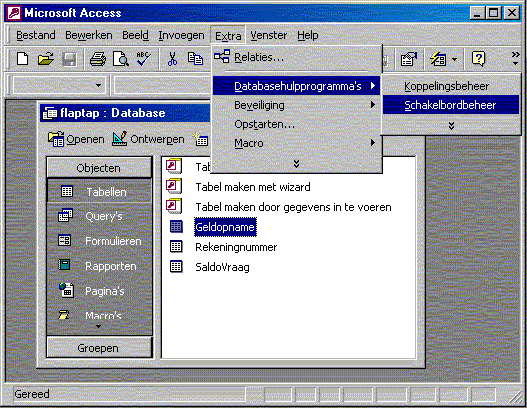Select the Rapporten object icon
Viewport: 527px width, 408px height.
(x=64, y=265)
